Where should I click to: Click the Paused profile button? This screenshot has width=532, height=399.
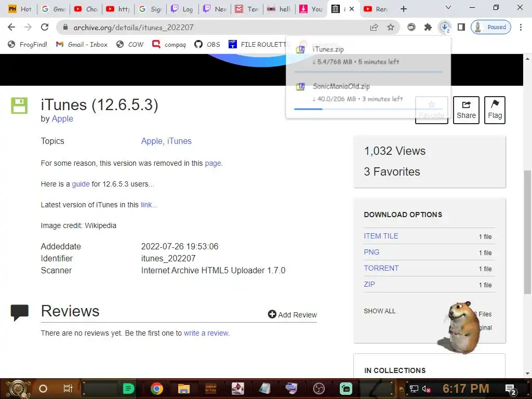[x=490, y=27]
